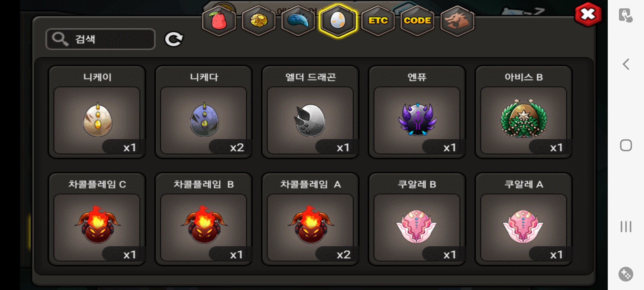The width and height of the screenshot is (644, 290).
Task: Open the blue dragon wing category tab
Action: [x=298, y=21]
